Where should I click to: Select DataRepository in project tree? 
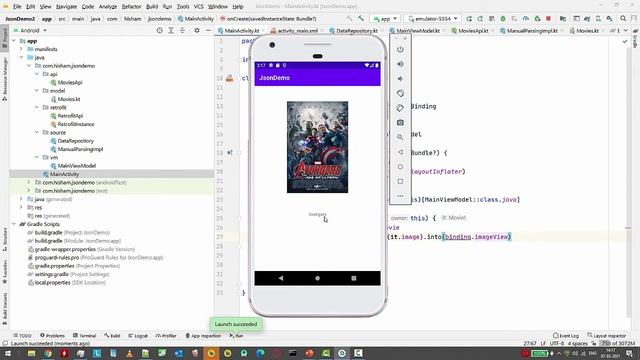pos(76,141)
